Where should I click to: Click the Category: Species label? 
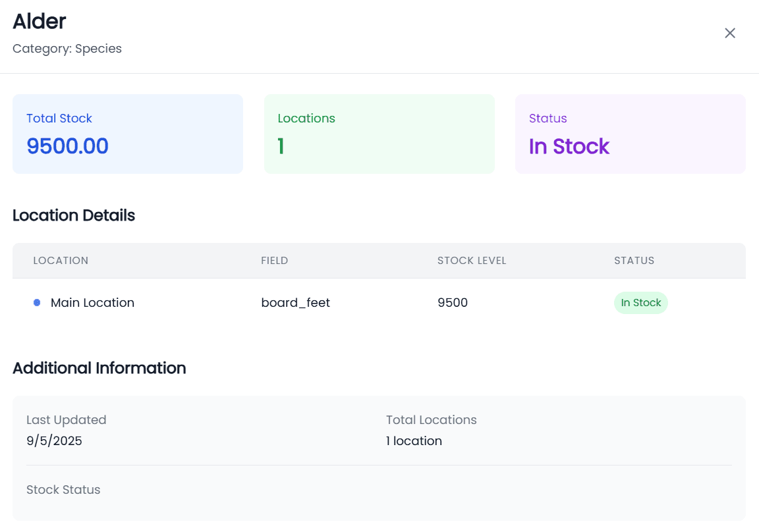pyautogui.click(x=67, y=48)
